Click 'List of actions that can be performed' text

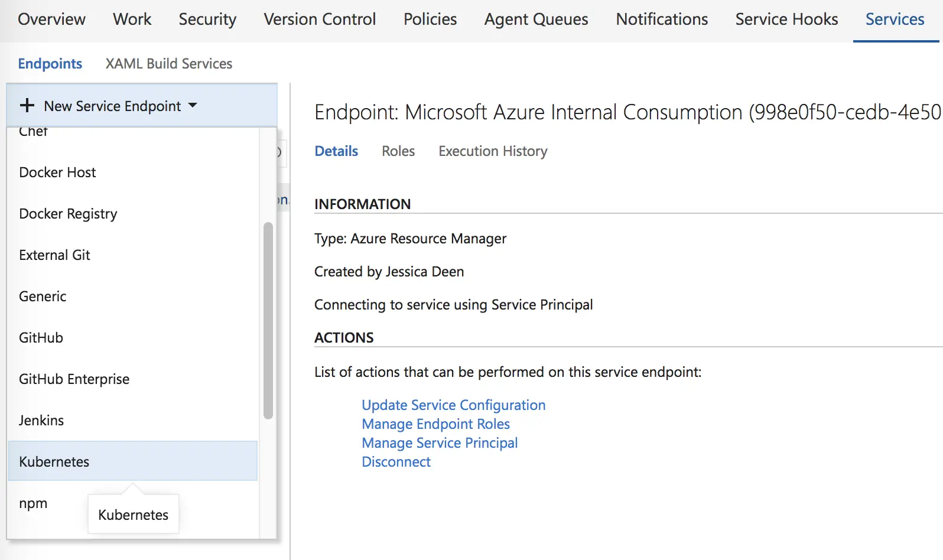508,372
